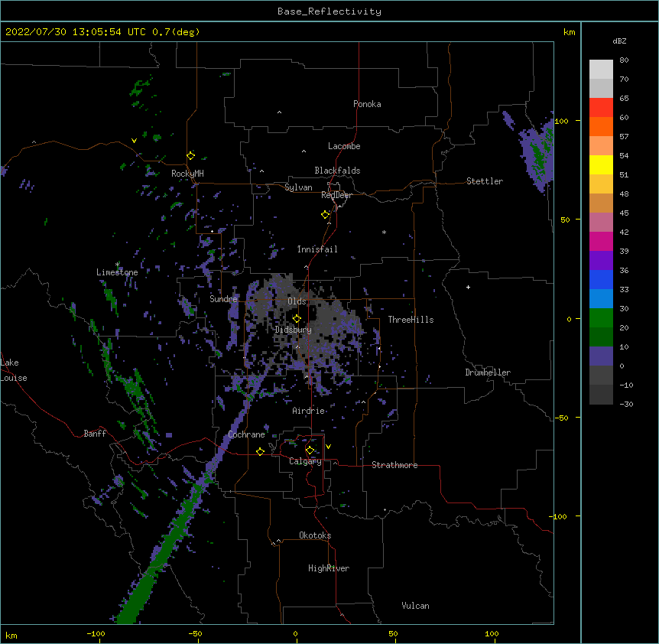Click the yellow diamond marker south of RedDeer
The height and width of the screenshot is (644, 659).
[x=325, y=215]
